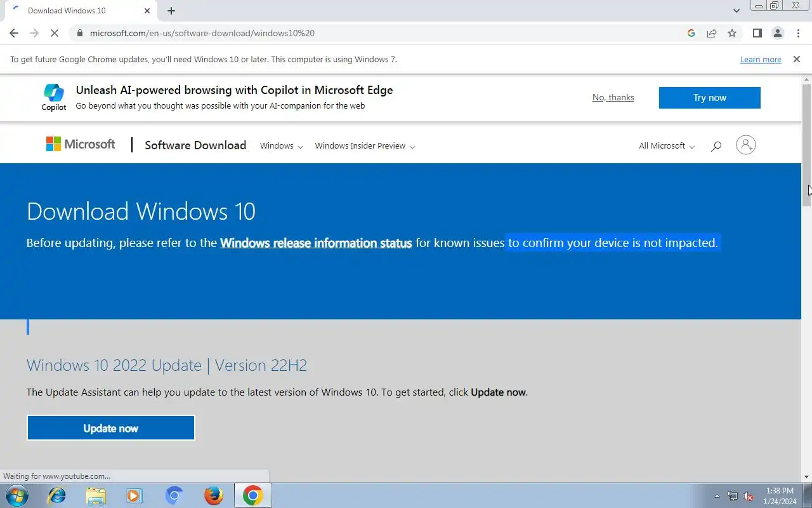Show hidden system tray icons
Image resolution: width=812 pixels, height=508 pixels.
[x=717, y=496]
